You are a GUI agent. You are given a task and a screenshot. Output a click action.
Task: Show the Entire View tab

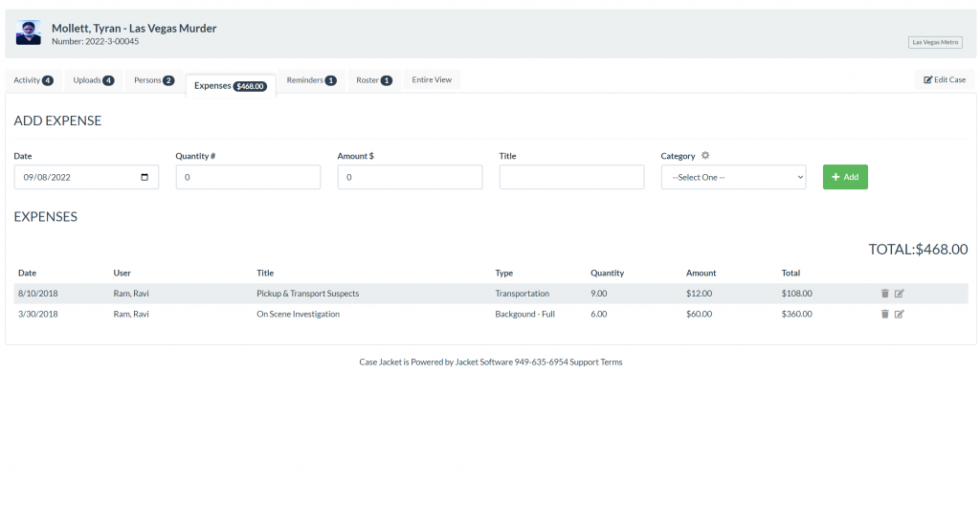[x=432, y=79]
